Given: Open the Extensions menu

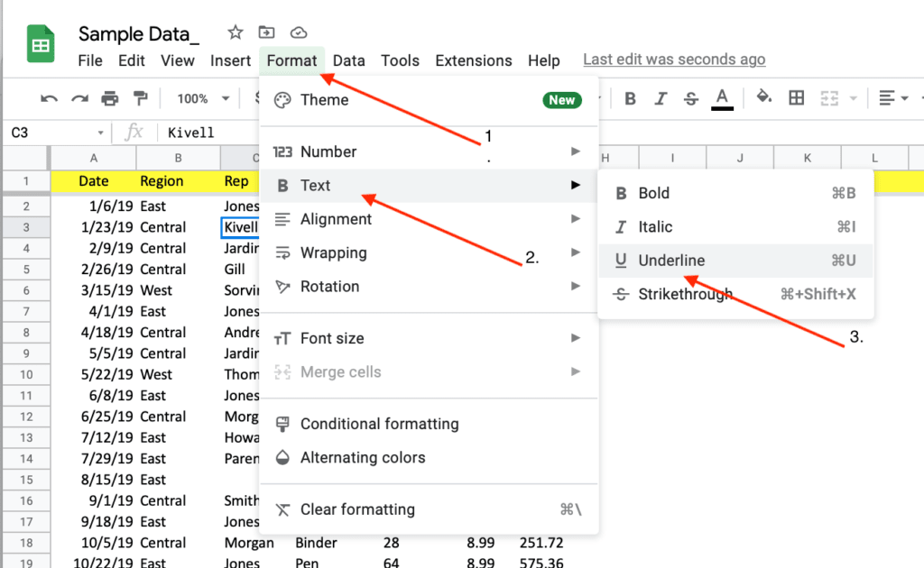Looking at the screenshot, I should pyautogui.click(x=473, y=60).
